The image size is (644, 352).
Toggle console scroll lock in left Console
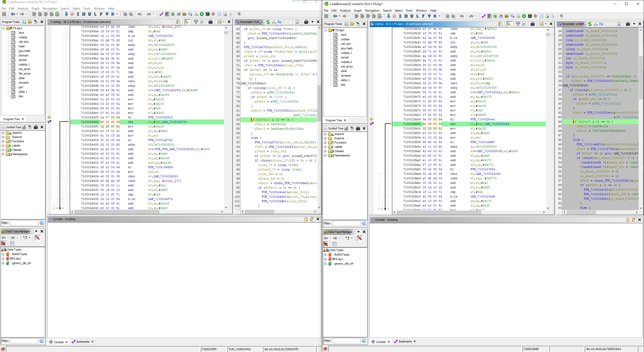pyautogui.click(x=306, y=219)
